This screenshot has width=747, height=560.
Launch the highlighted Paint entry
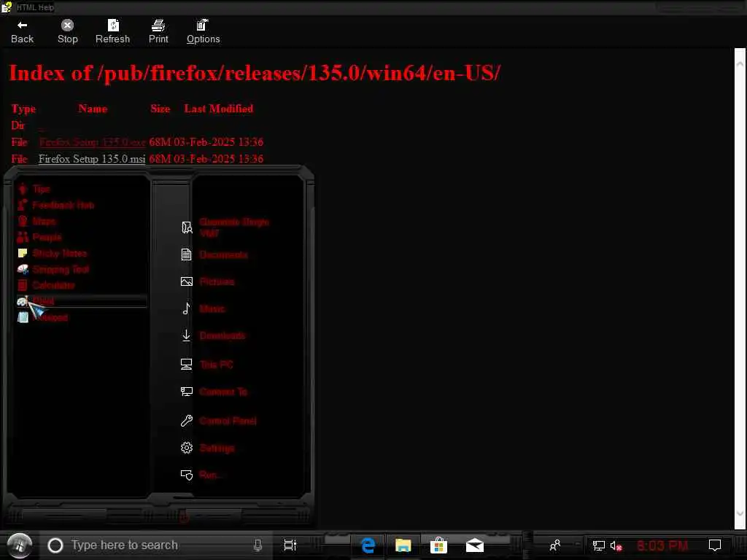click(80, 301)
